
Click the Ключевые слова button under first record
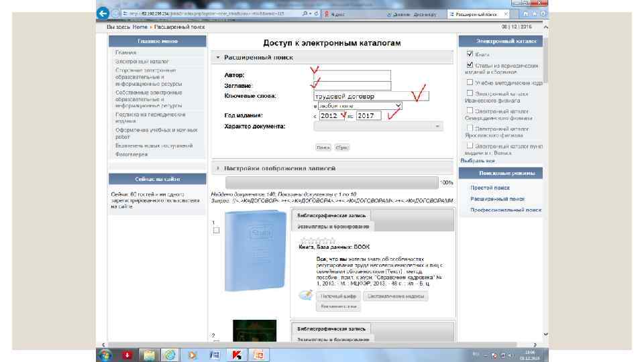point(338,306)
